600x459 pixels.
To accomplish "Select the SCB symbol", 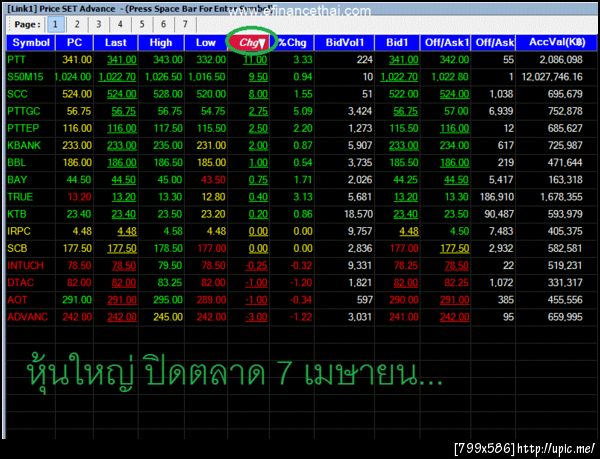I will [x=17, y=248].
